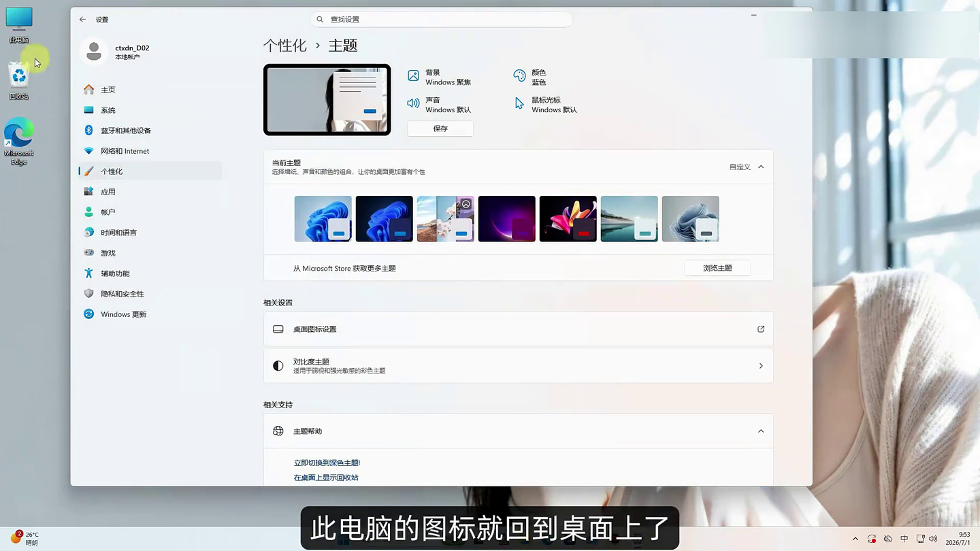This screenshot has height=551, width=980.
Task: Select the Microsoft Edge desktop shortcut
Action: [x=19, y=141]
